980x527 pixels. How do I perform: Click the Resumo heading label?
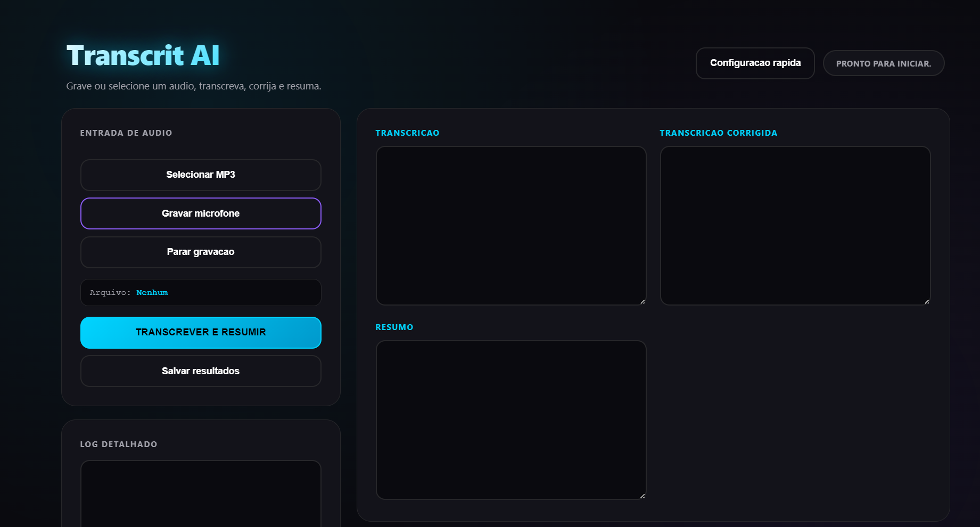point(394,327)
